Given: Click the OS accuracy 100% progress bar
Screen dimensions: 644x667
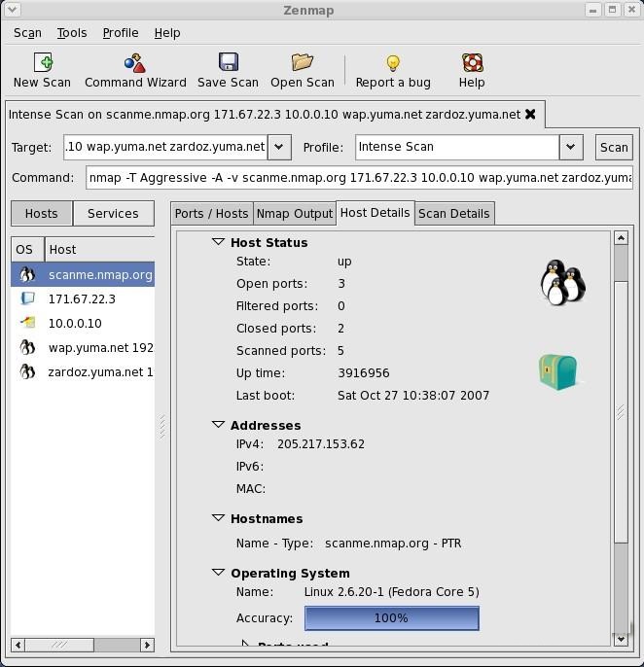Looking at the screenshot, I should point(391,617).
